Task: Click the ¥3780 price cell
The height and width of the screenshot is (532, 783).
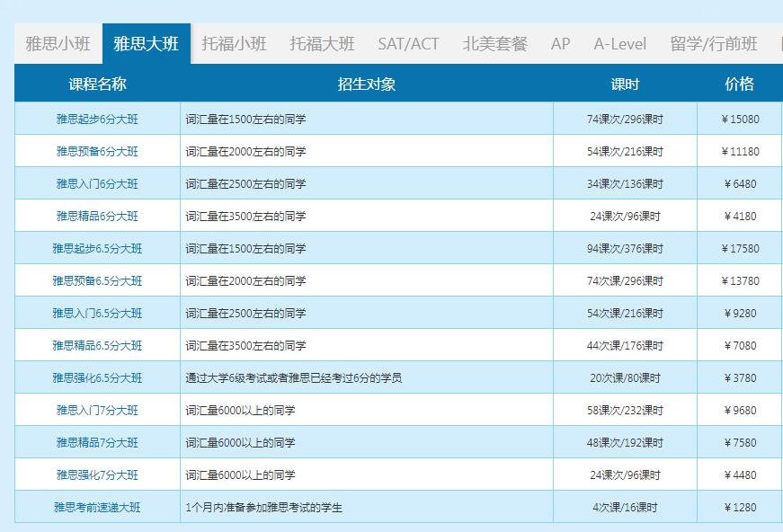Action: point(740,377)
